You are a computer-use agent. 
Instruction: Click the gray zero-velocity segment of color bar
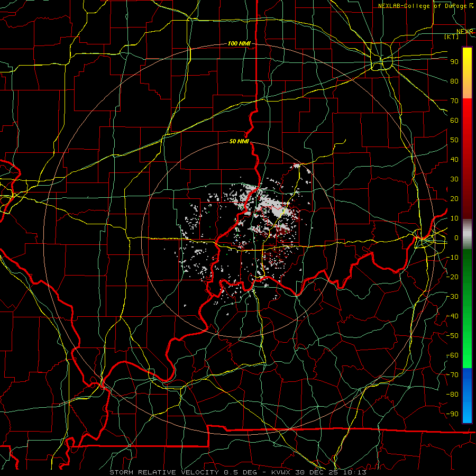point(467,234)
